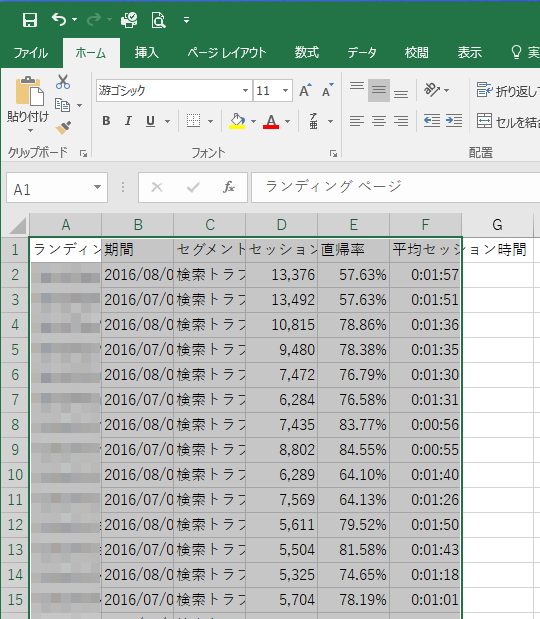Click the formula bar text ランディング ページ
The width and height of the screenshot is (540, 619).
point(333,186)
